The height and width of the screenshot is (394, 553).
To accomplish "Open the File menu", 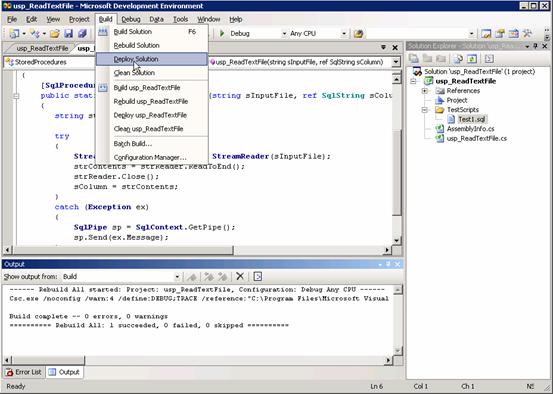I will [12, 19].
